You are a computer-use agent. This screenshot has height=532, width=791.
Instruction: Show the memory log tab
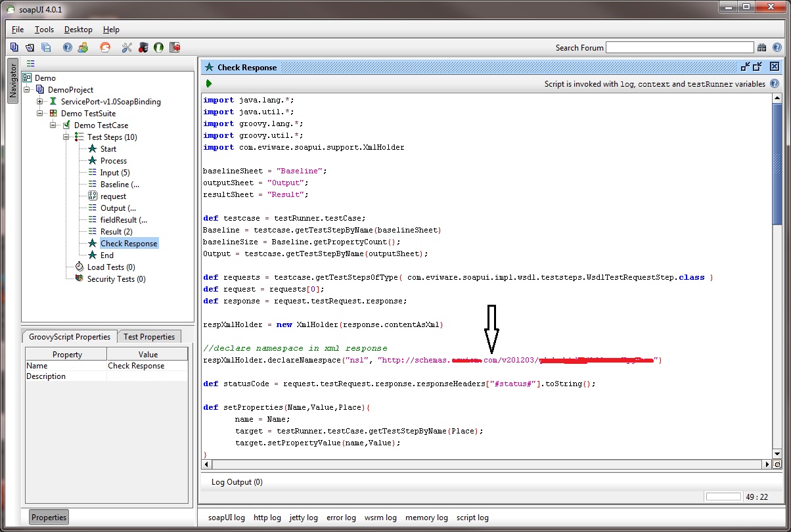(426, 518)
